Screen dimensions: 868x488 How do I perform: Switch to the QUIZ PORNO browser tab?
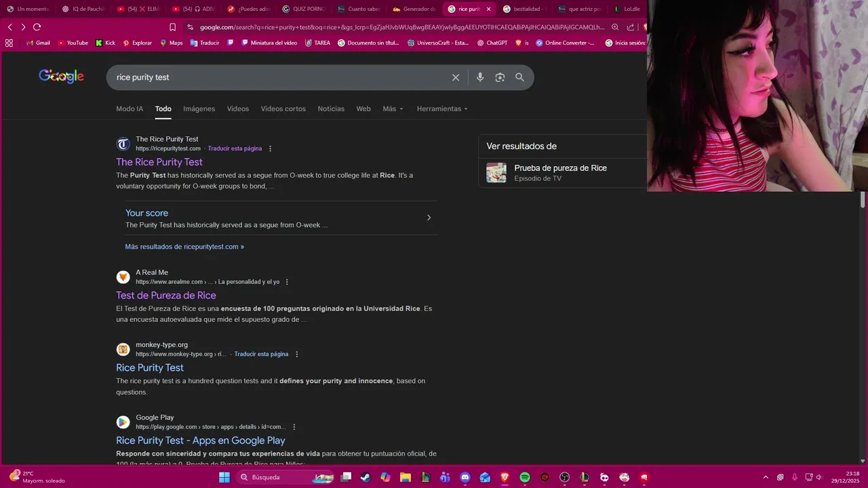(304, 9)
